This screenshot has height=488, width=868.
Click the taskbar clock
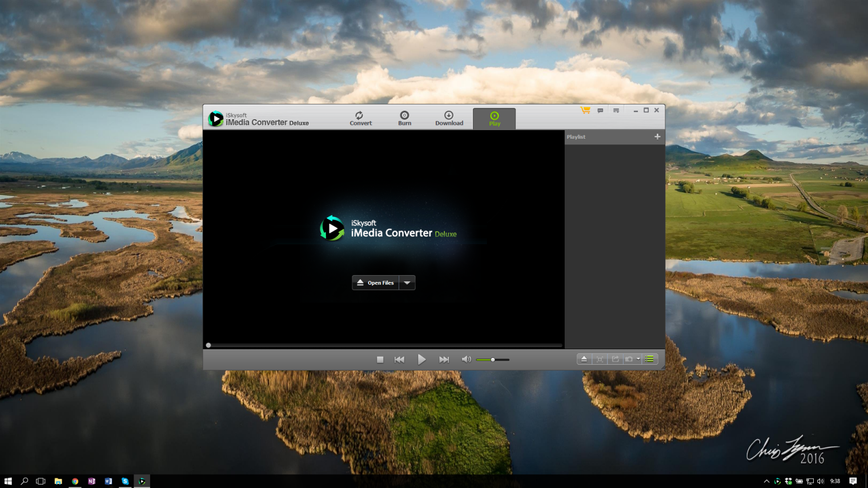pos(835,481)
